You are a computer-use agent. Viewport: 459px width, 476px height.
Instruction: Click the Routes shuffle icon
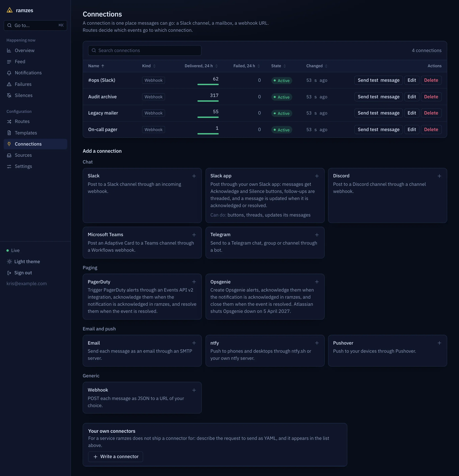coord(9,121)
